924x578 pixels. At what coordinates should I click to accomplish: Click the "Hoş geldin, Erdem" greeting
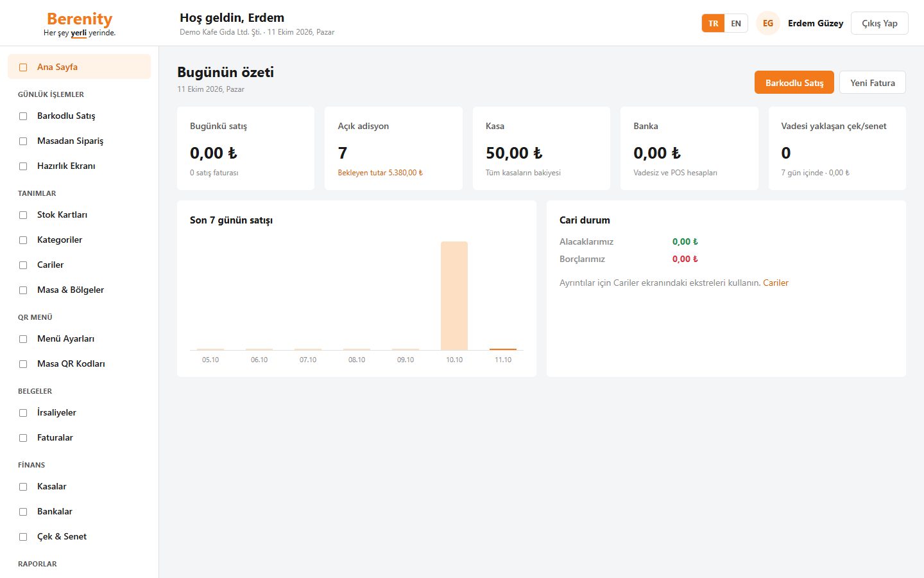pos(232,17)
